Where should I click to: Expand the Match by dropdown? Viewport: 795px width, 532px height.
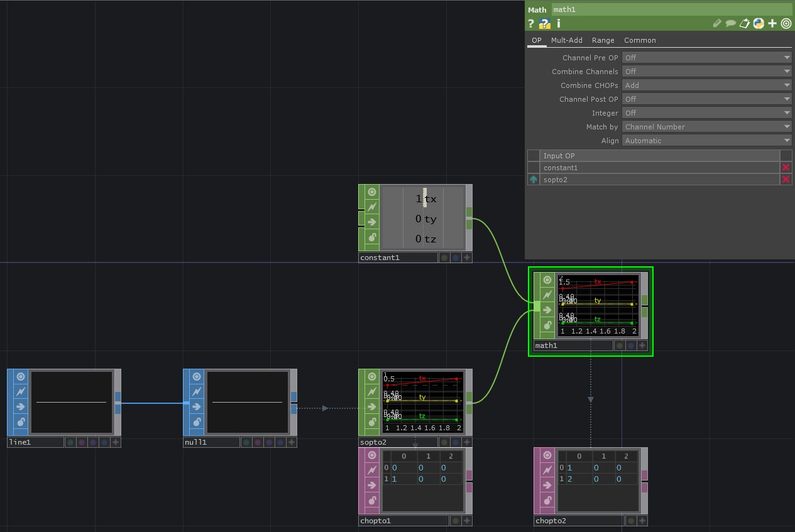point(706,127)
